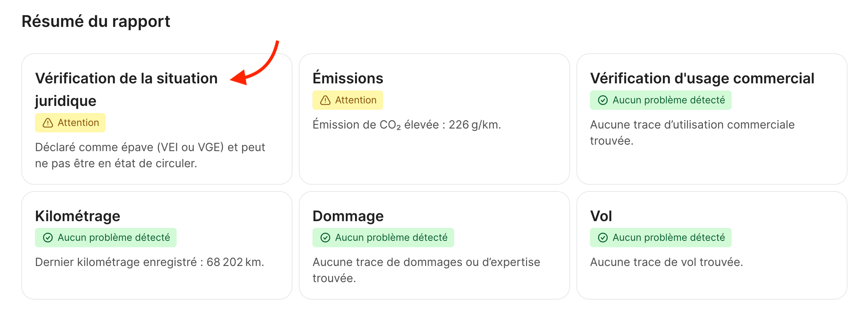This screenshot has width=868, height=311.
Task: Click the checkmark icon in the Dommage badge
Action: 325,237
